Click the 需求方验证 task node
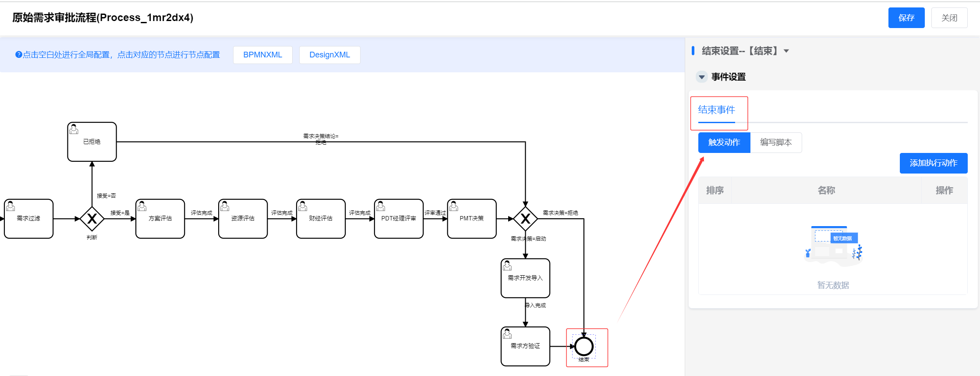Screen dimensions: 980x376 [525, 346]
